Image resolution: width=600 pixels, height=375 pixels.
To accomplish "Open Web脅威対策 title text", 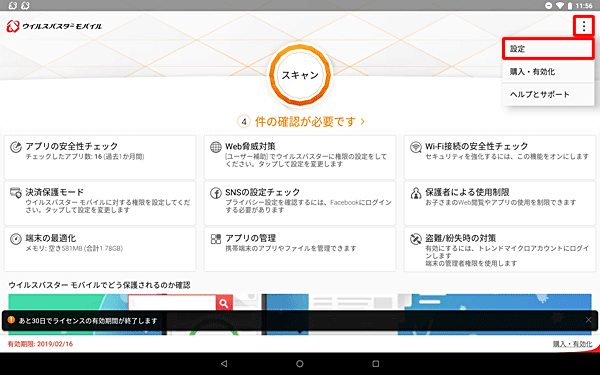I will [x=250, y=146].
